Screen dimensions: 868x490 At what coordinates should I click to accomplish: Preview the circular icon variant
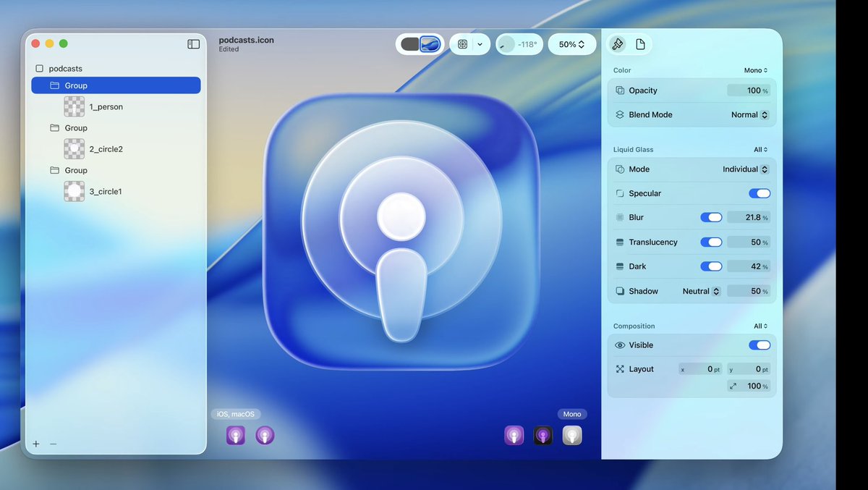[x=265, y=436]
